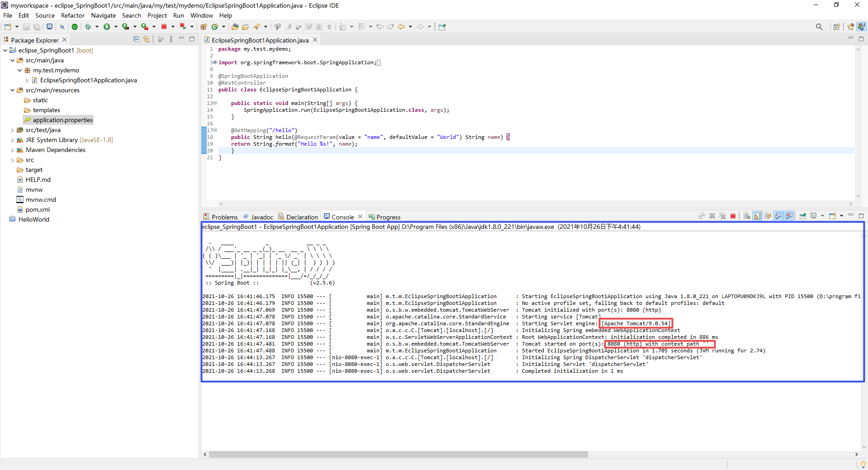Switch to the Declaration tab
868x470 pixels.
tap(298, 217)
